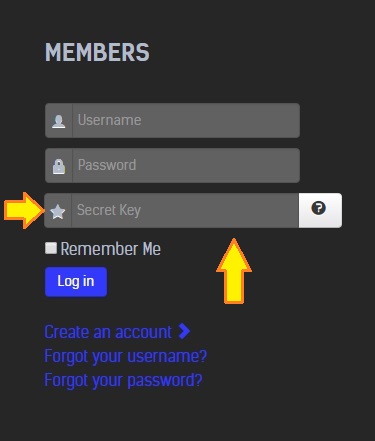375x441 pixels.
Task: Click the yellow right-pointing arrow annotation
Action: pyautogui.click(x=24, y=210)
